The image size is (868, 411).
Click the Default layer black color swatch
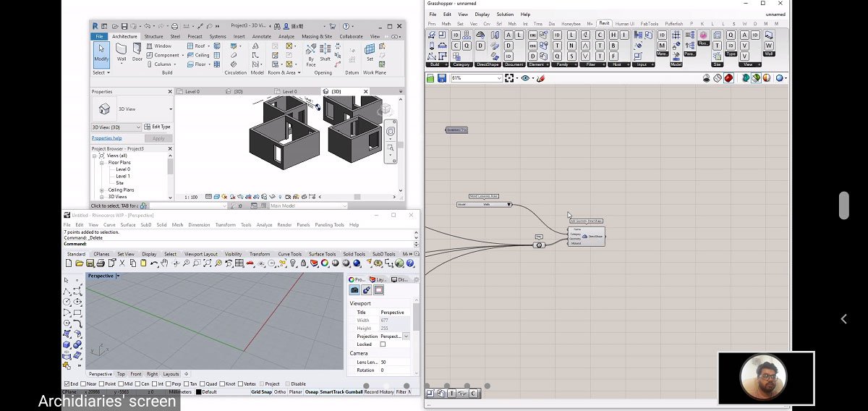point(197,392)
